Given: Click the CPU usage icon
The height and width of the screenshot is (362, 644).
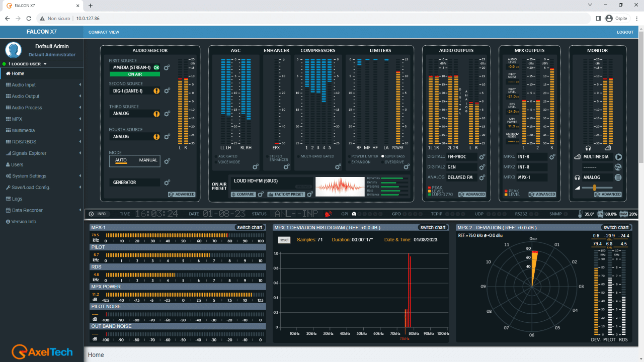Looking at the screenshot, I should click(600, 214).
